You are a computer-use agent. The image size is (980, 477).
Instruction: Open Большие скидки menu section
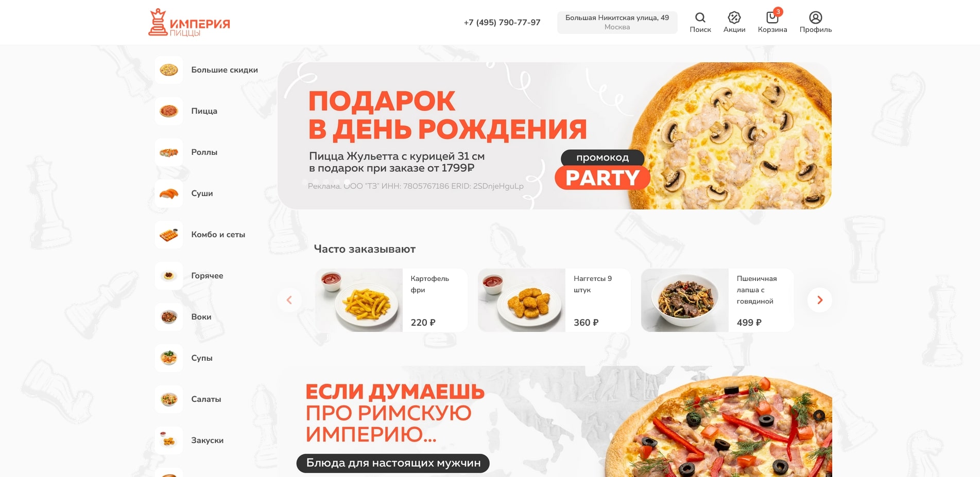pos(225,70)
